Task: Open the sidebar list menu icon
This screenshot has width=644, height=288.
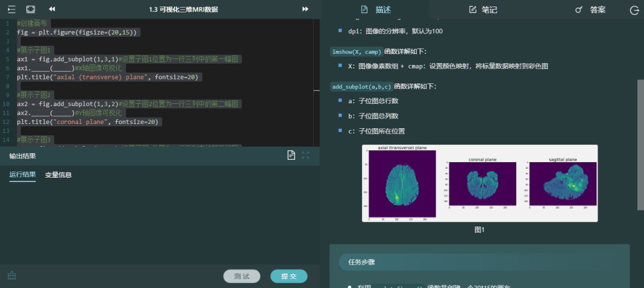Action: click(11, 9)
